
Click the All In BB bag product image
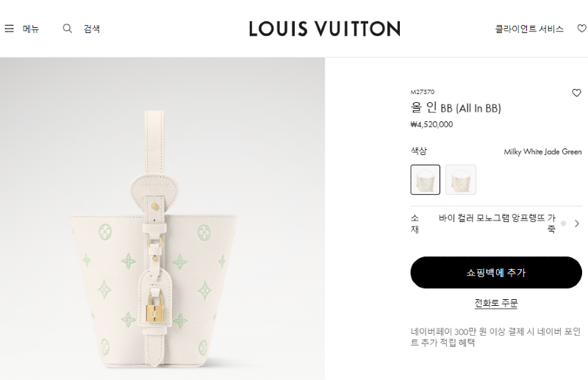click(154, 238)
